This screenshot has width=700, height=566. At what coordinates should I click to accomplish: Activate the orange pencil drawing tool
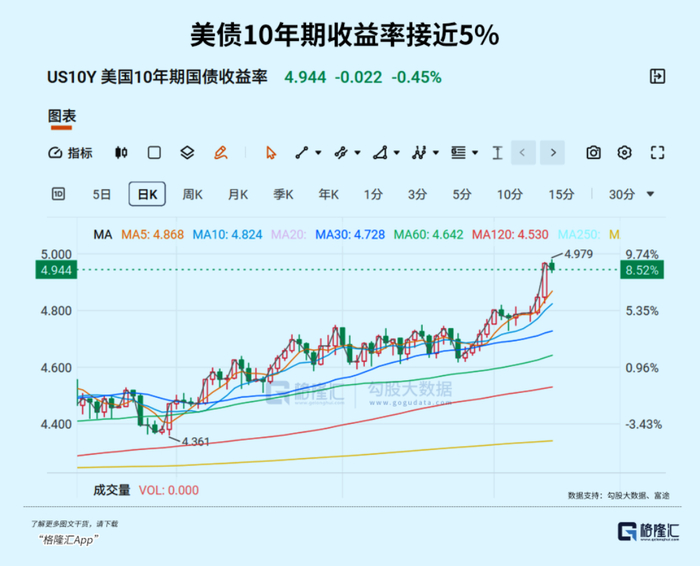[x=221, y=153]
